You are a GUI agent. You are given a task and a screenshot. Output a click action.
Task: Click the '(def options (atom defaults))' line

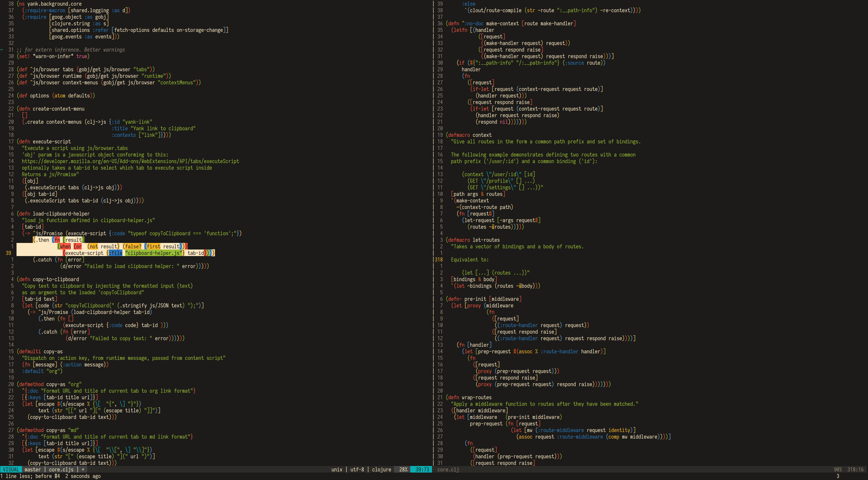click(x=56, y=96)
